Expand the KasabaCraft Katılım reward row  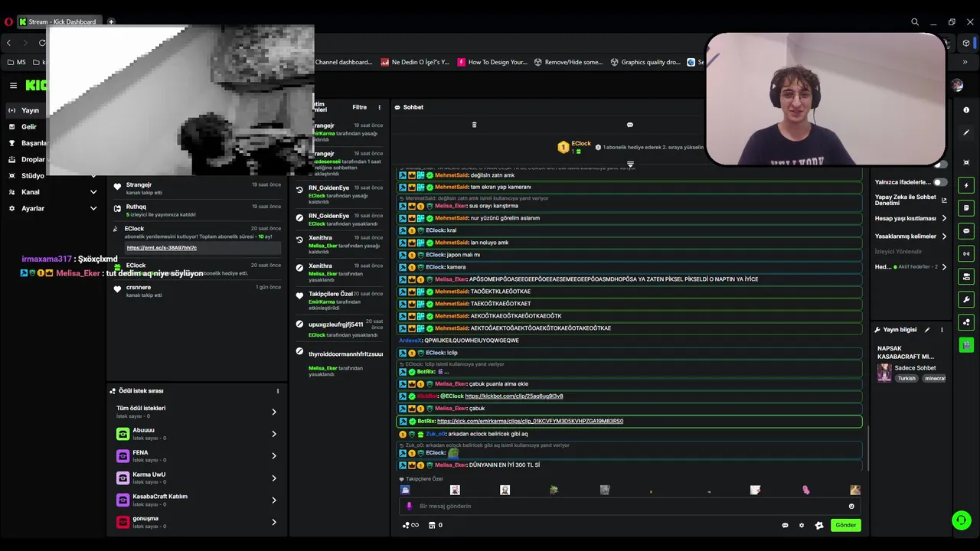point(198,500)
